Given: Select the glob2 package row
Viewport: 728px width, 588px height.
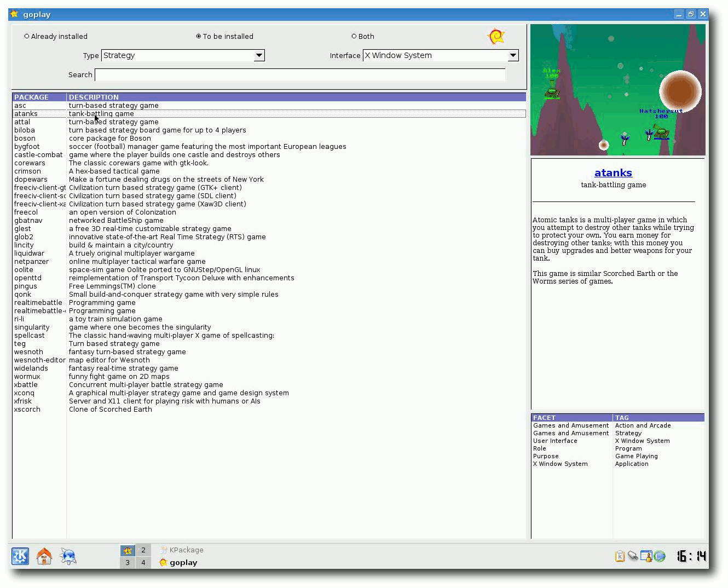Looking at the screenshot, I should tap(269, 237).
